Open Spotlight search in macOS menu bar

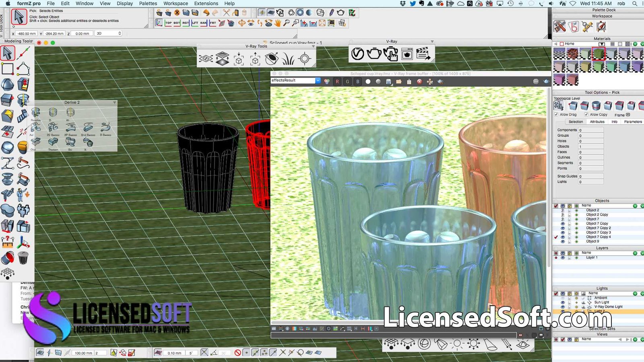point(635,3)
